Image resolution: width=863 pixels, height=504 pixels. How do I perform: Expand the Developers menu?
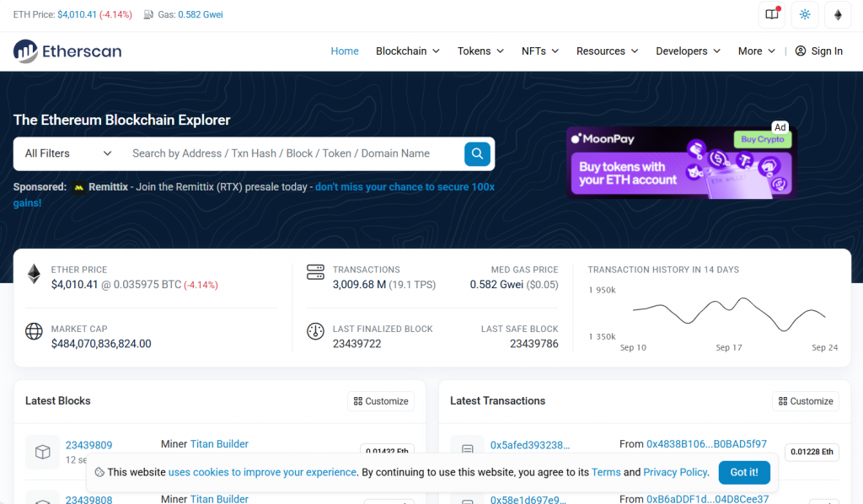pyautogui.click(x=688, y=51)
